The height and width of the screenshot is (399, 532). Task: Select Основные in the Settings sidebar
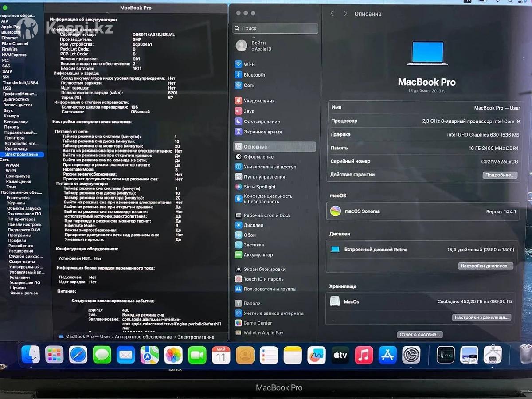click(274, 147)
